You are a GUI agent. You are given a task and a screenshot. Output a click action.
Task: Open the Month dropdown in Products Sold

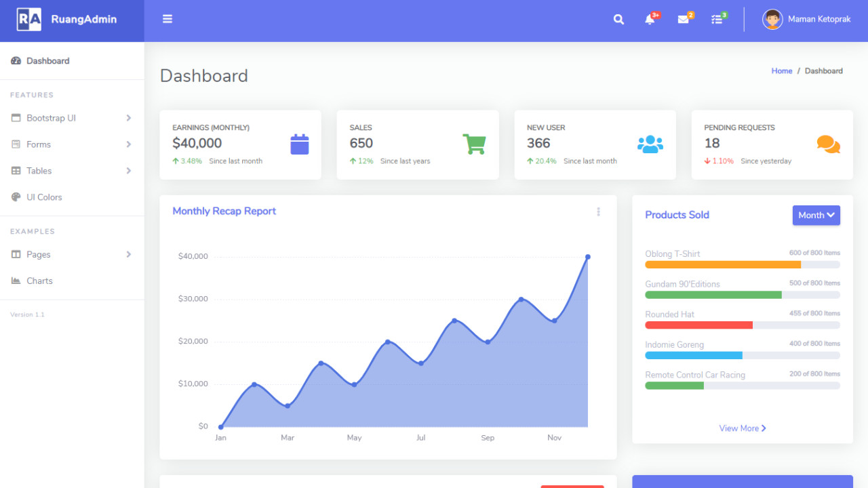tap(816, 216)
